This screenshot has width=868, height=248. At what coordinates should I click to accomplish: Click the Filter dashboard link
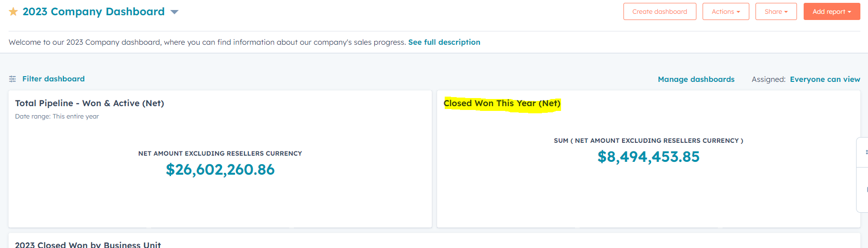(x=53, y=79)
